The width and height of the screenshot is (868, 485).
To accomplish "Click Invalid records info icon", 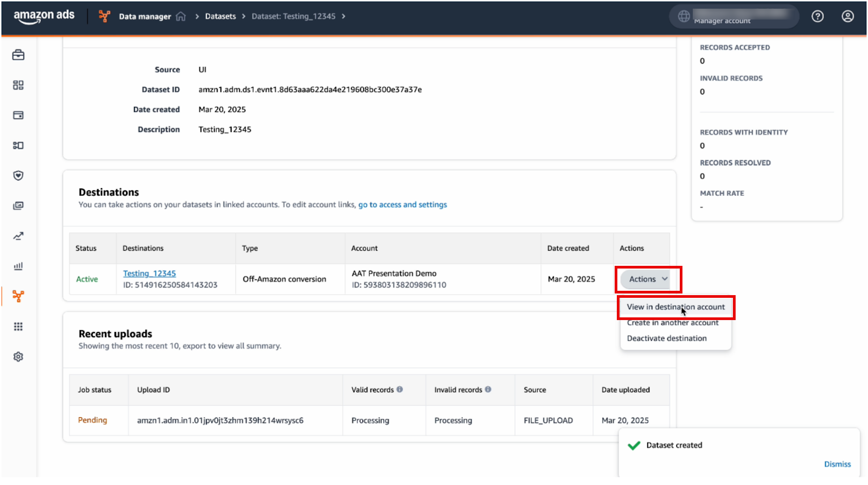I will [488, 390].
